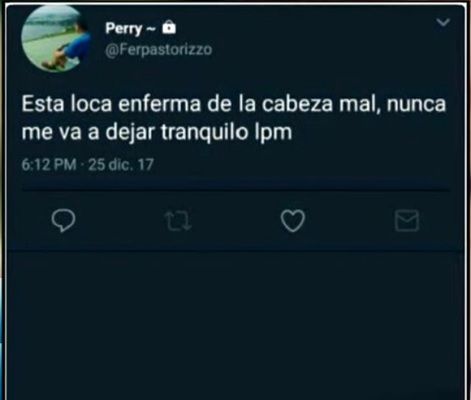This screenshot has height=400, width=471.
Task: Click the words "Esta loca" in the tweet
Action: (67, 104)
